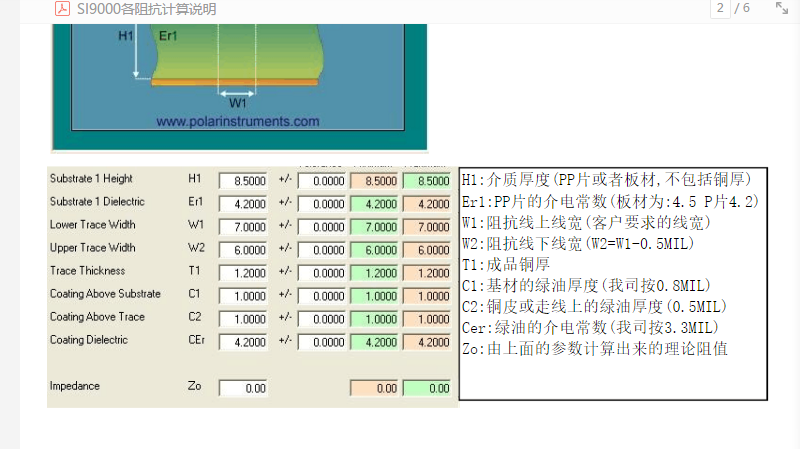Click the Coating Dielectric label

pyautogui.click(x=89, y=340)
